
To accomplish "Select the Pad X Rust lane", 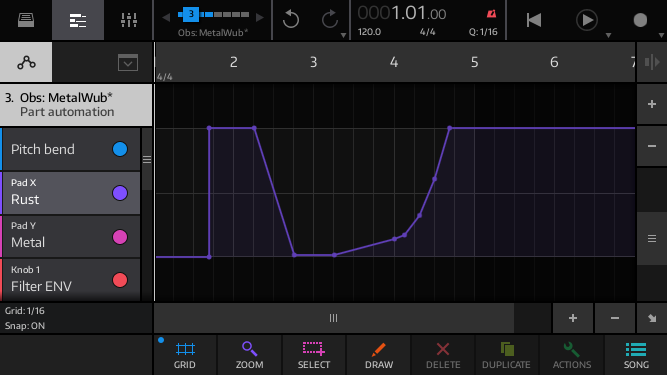I will pyautogui.click(x=71, y=193).
